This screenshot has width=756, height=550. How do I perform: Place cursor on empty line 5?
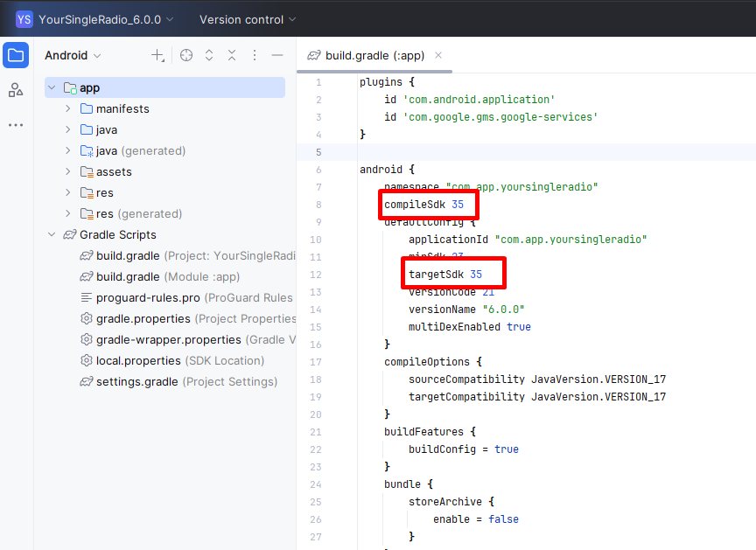(x=556, y=152)
